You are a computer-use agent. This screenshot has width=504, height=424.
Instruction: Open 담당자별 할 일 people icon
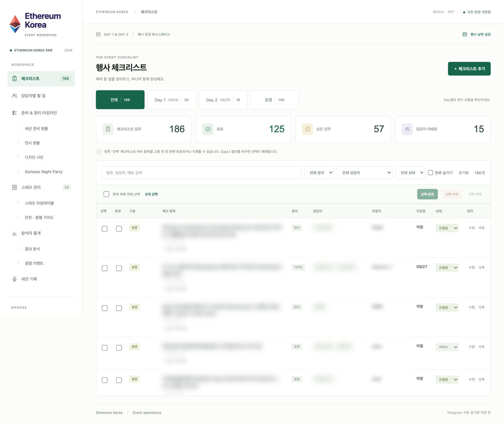tap(14, 96)
